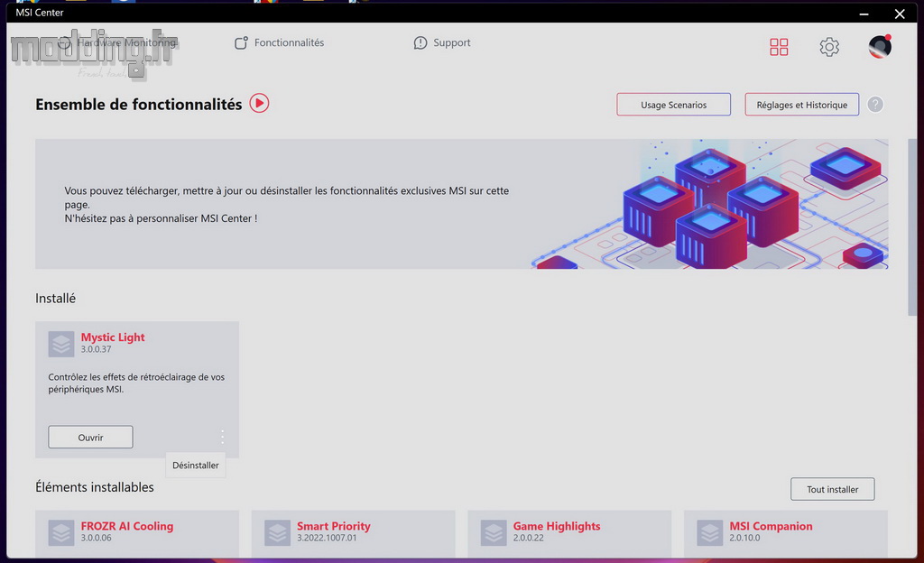Open the Mystic Light three-dot menu
This screenshot has height=563, width=924.
(x=222, y=437)
